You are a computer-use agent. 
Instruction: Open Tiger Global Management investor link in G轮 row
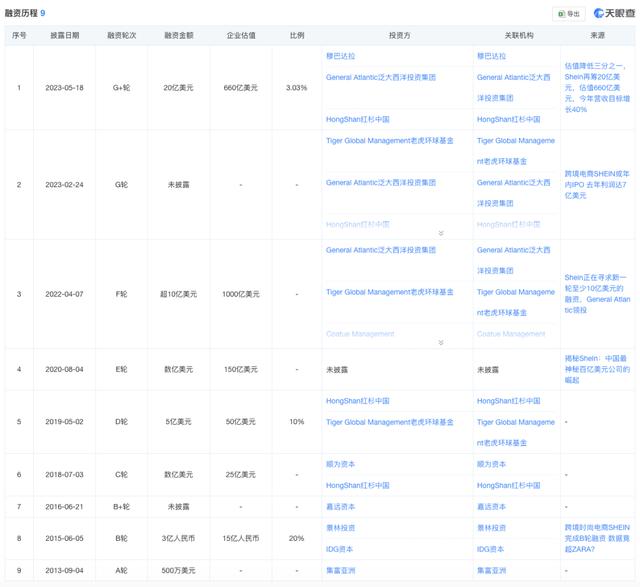click(389, 140)
